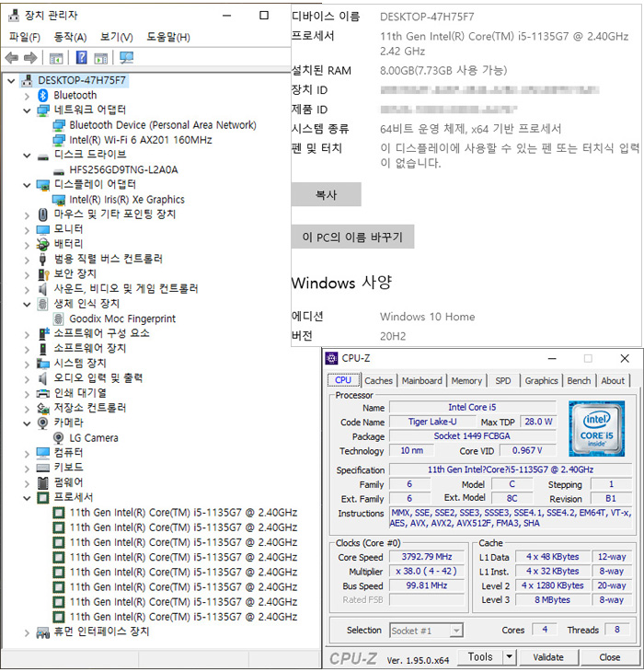Click the Back arrow in Device Manager toolbar
The width and height of the screenshot is (644, 672).
[12, 57]
